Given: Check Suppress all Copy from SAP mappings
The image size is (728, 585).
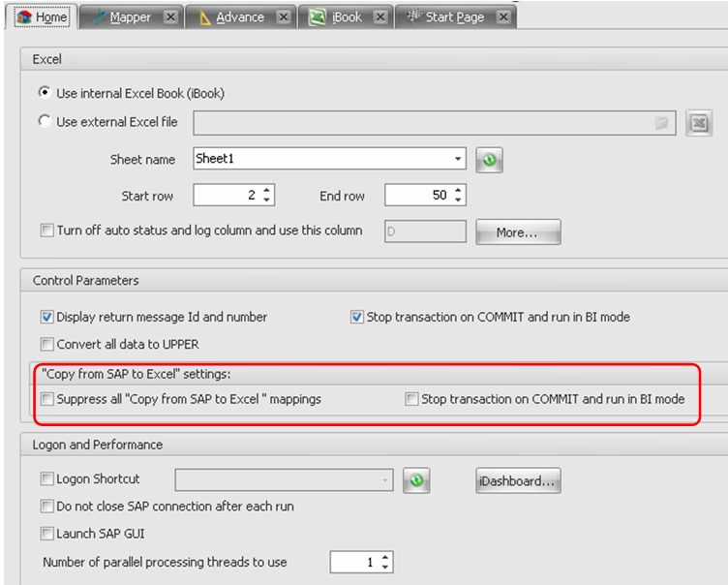Looking at the screenshot, I should (46, 398).
